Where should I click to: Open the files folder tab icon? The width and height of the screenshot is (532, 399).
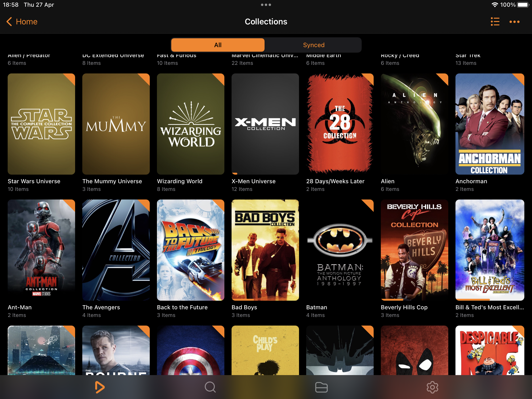(x=321, y=387)
